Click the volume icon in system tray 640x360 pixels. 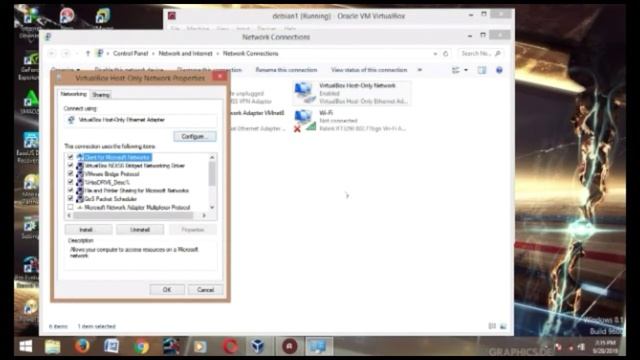(x=581, y=347)
